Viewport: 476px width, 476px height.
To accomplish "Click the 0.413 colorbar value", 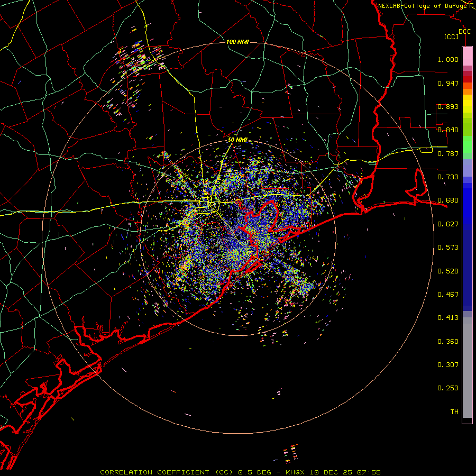I will coord(448,318).
